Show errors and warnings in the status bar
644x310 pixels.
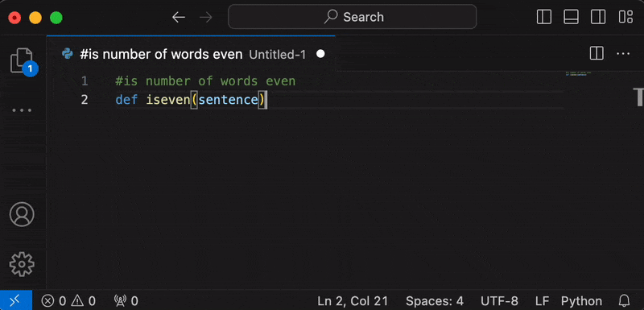pos(68,301)
